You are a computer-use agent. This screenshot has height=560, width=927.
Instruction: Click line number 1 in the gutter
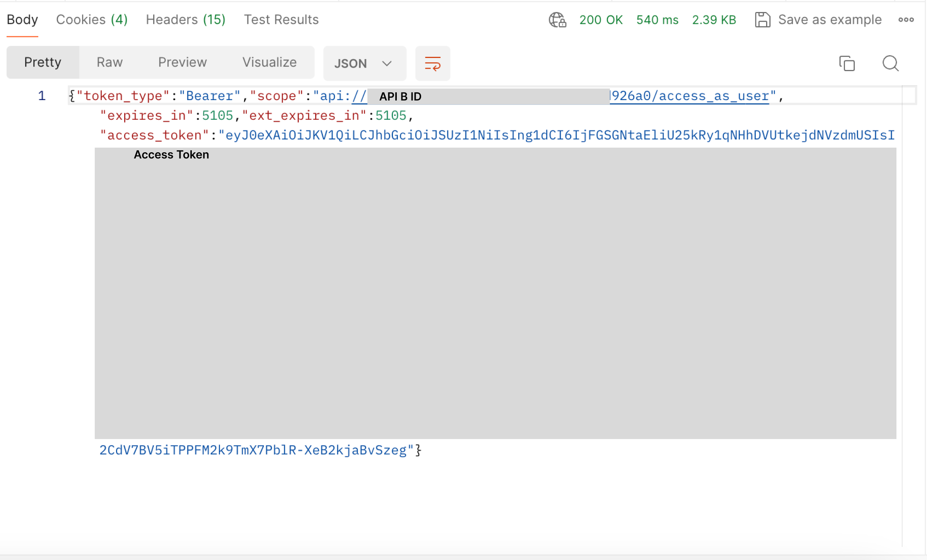tap(42, 96)
